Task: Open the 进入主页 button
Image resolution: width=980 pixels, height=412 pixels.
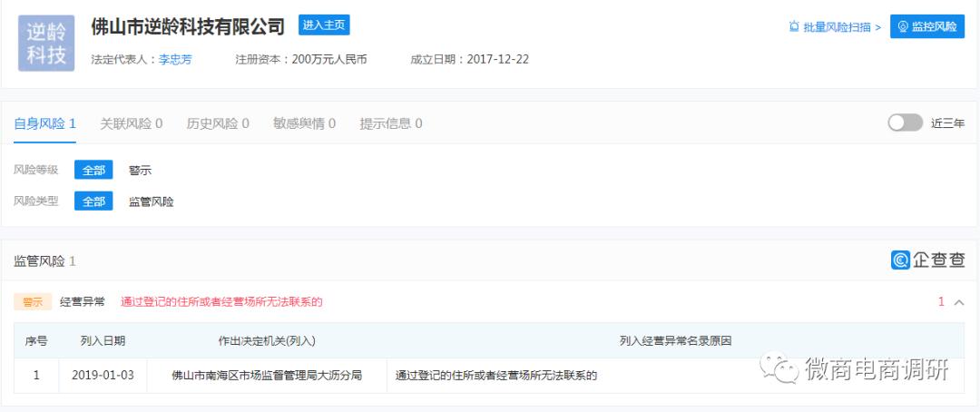Action: tap(324, 25)
